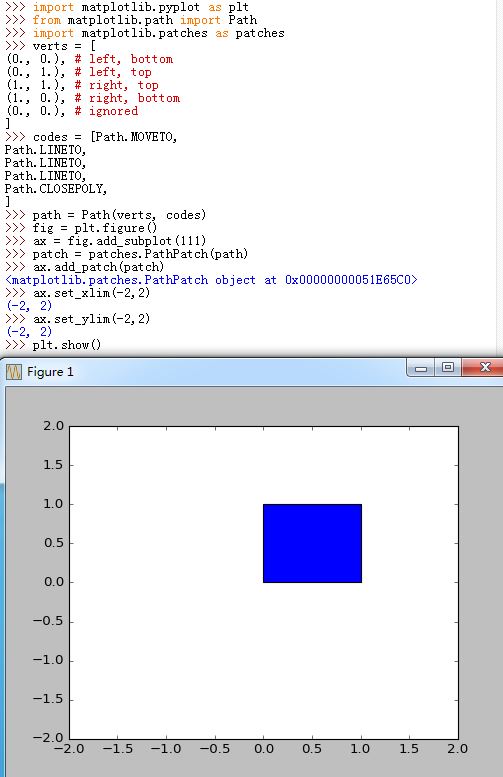Click the 1.5 tick label on y-axis
Image resolution: width=503 pixels, height=777 pixels.
[x=54, y=465]
